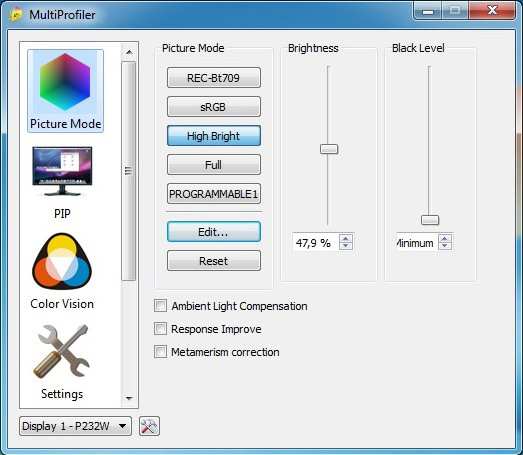
Task: Open the Display 1 - P232W dropdown
Action: click(x=75, y=426)
